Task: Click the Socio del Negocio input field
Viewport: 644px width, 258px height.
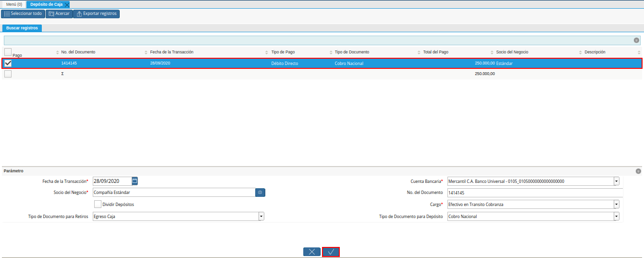Action: [174, 192]
